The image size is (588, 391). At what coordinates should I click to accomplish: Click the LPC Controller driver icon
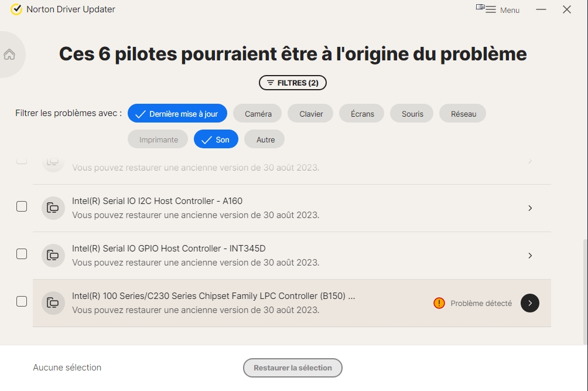click(x=53, y=303)
